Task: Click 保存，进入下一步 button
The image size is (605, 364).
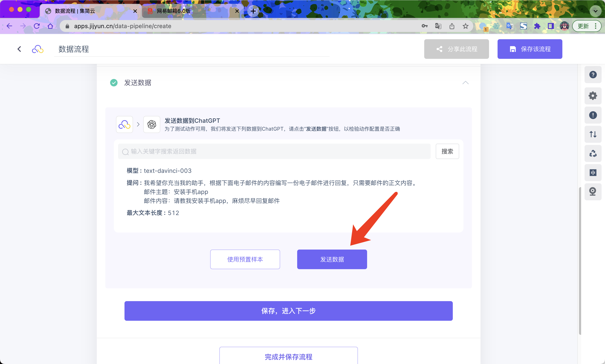Action: [288, 311]
